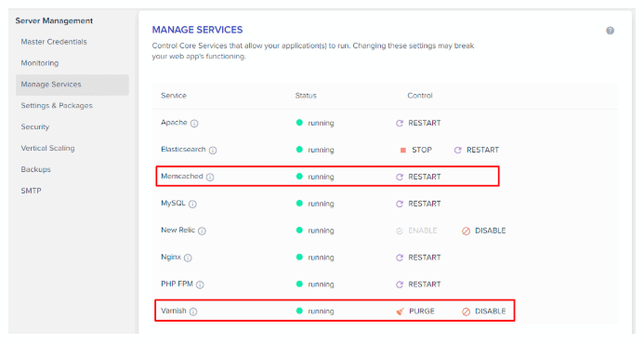Open the Vertical Scaling page
644x344 pixels.
(47, 148)
